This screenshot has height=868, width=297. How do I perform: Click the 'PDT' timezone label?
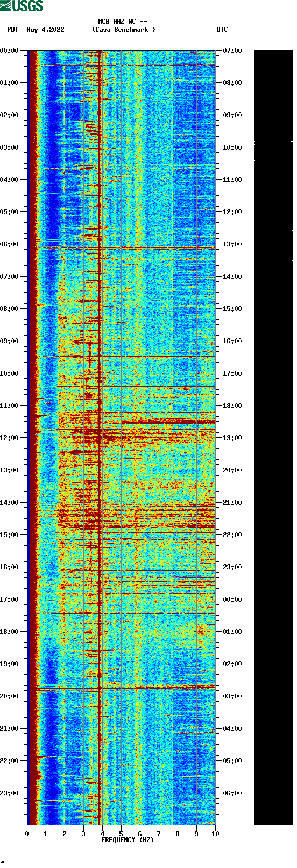point(13,30)
